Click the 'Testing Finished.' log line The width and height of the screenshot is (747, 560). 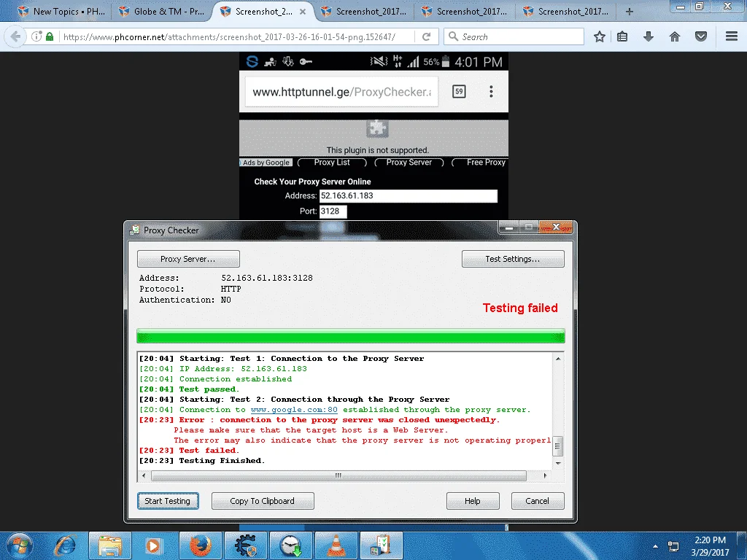coord(222,461)
